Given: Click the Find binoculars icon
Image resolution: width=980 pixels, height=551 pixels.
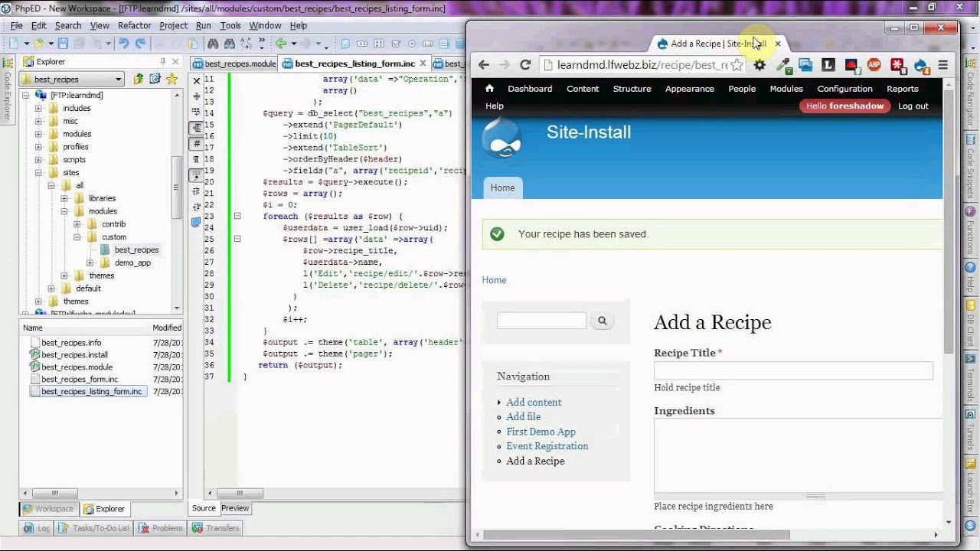Looking at the screenshot, I should (x=213, y=44).
